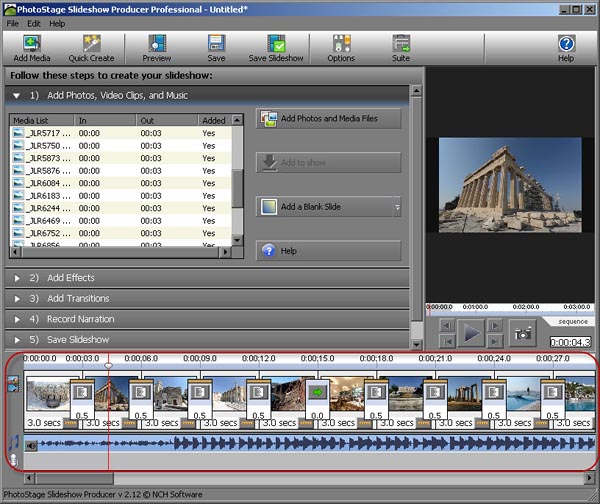
Task: Expand step 5 Save Slideshow
Action: (17, 340)
